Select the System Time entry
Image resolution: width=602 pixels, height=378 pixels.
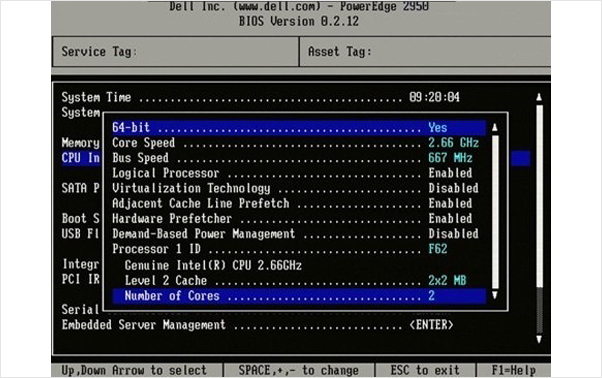pos(260,97)
